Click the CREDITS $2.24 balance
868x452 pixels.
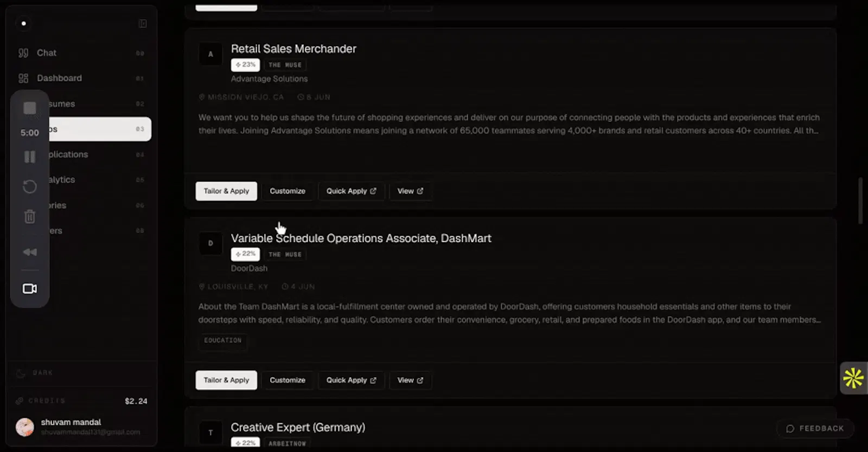click(x=81, y=401)
